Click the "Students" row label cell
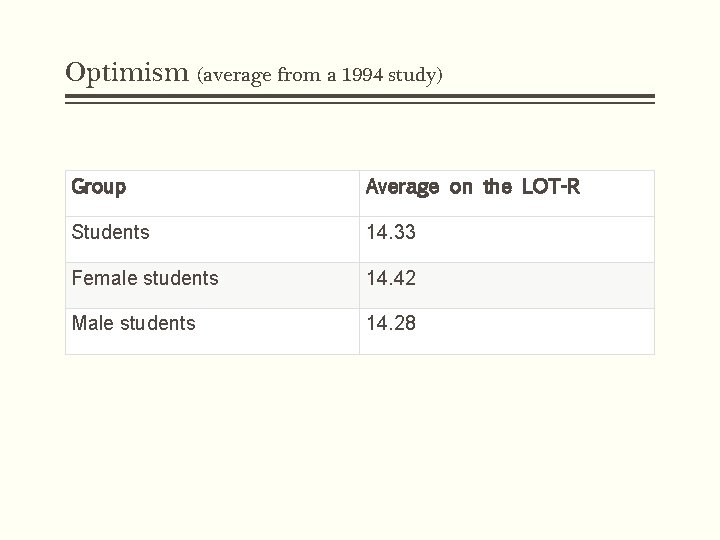 212,240
